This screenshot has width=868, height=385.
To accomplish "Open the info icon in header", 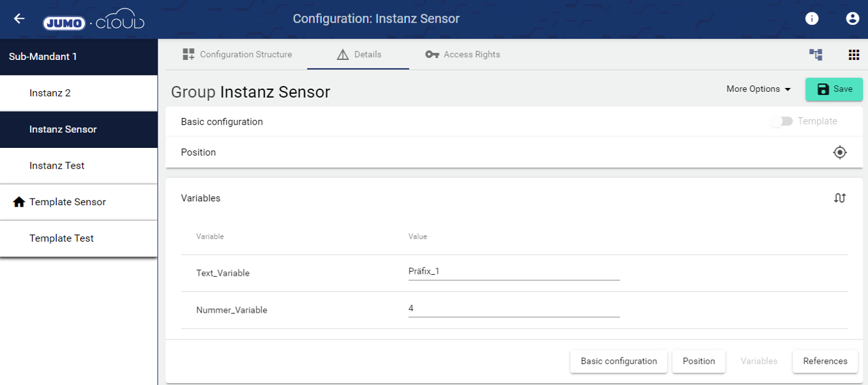I will coord(811,19).
